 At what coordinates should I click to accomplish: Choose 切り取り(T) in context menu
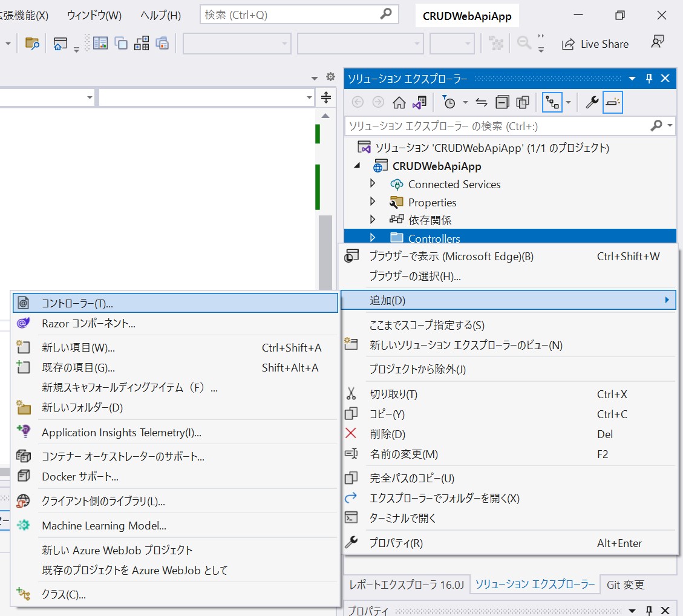coord(508,395)
